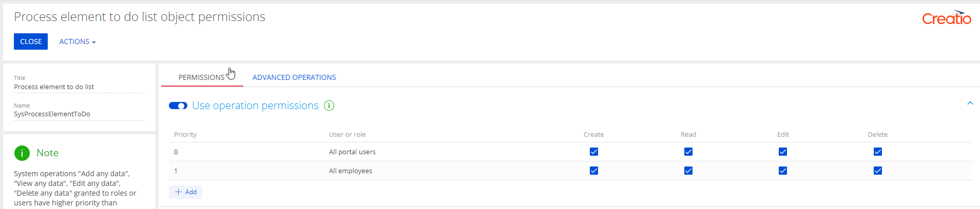Collapse the operation permissions section chevron

(970, 103)
